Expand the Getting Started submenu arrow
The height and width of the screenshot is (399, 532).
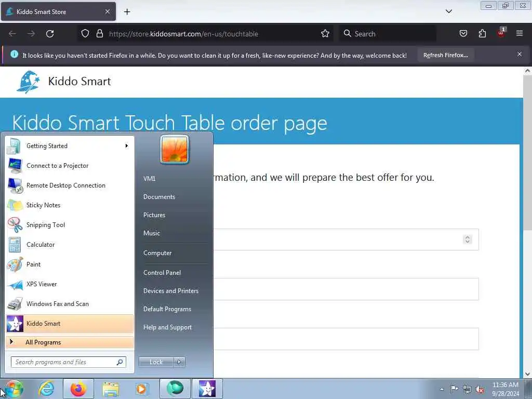tap(127, 146)
